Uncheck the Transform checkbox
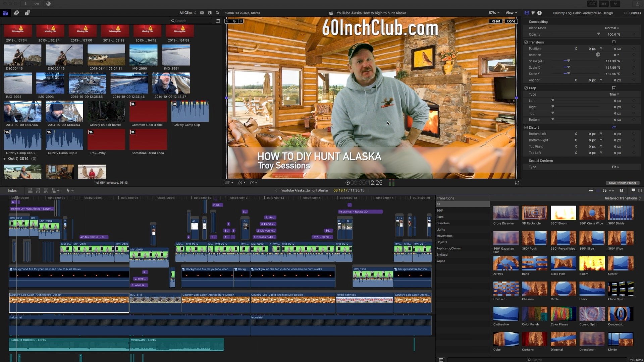This screenshot has width=644, height=362. point(526,42)
